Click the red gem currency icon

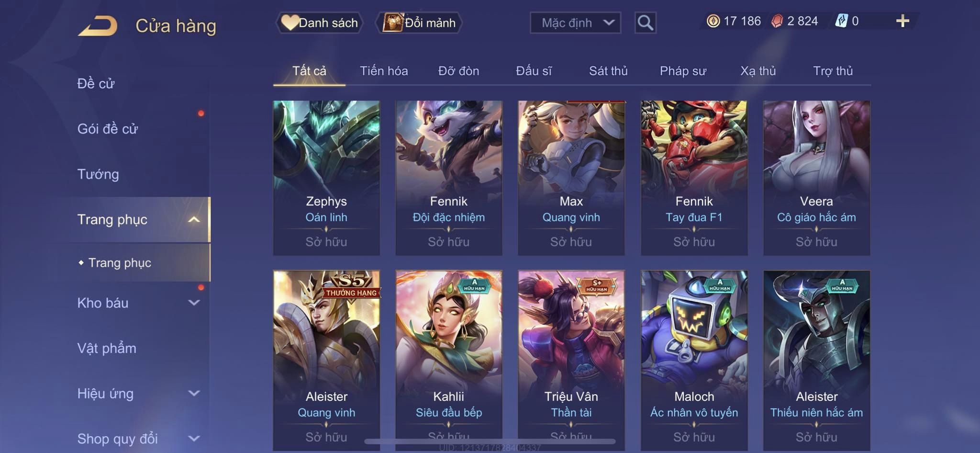point(777,21)
